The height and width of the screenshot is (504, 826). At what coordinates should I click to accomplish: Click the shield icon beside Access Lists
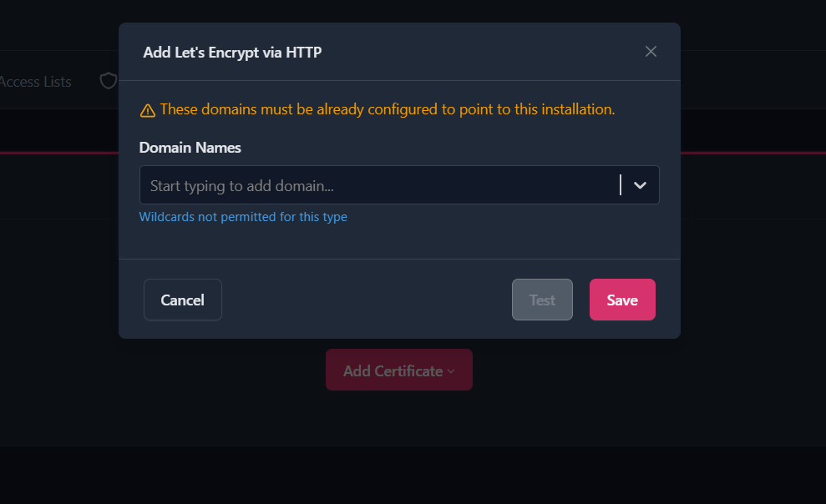coord(108,81)
